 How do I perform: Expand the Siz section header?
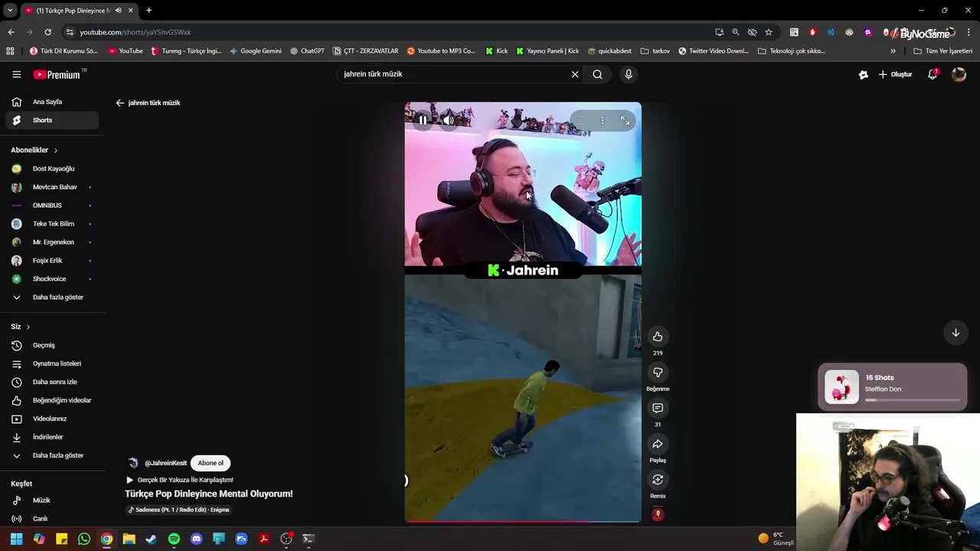[x=21, y=327]
